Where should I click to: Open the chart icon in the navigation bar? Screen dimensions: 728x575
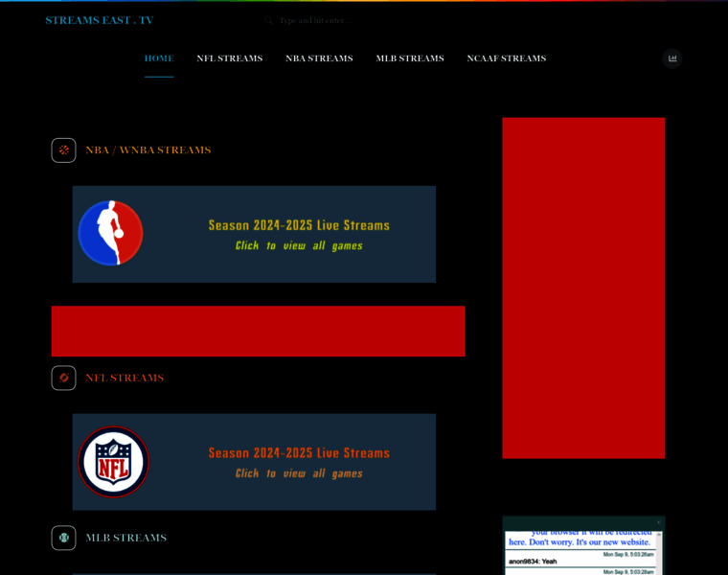click(672, 58)
